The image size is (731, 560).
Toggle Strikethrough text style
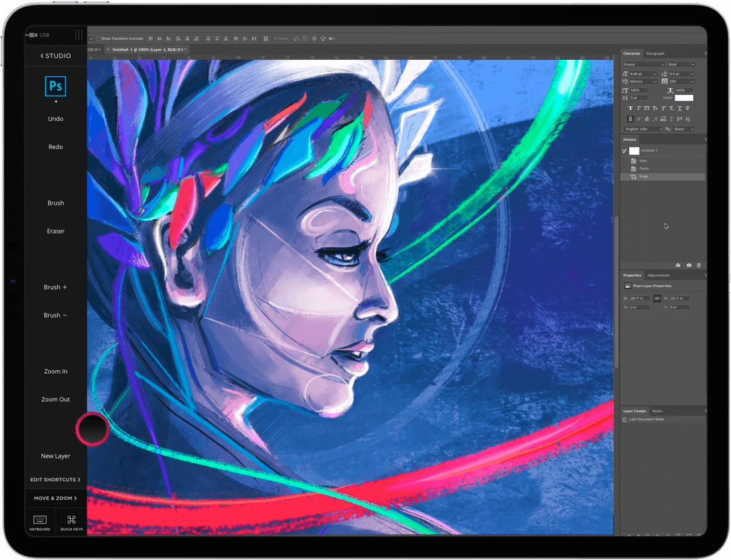(x=688, y=108)
